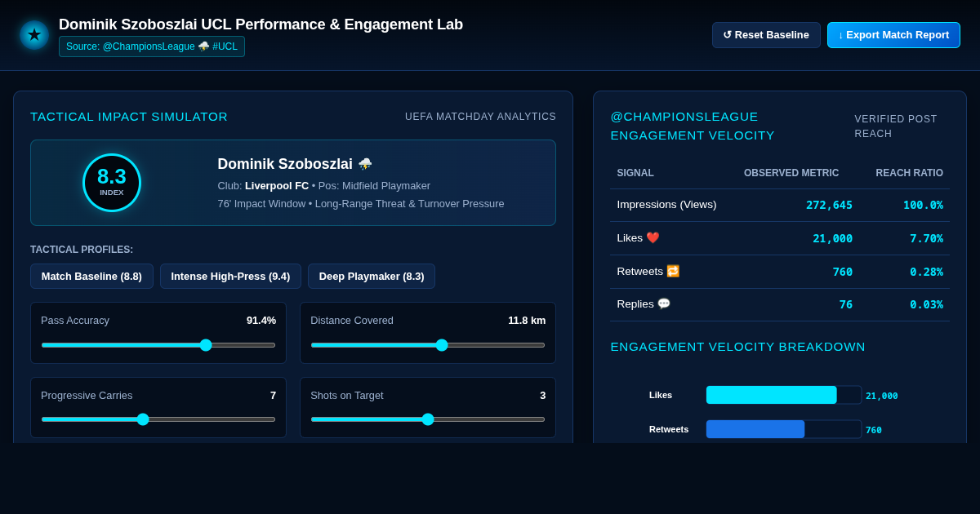Select the Match Baseline (8.8) profile
Image resolution: width=980 pixels, height=514 pixels.
click(x=91, y=277)
